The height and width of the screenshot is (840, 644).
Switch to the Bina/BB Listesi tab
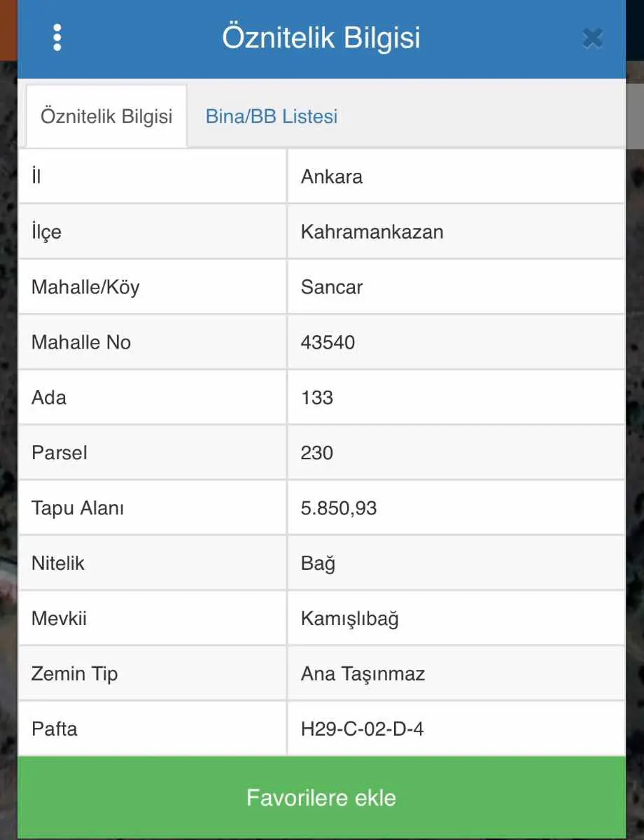tap(272, 116)
